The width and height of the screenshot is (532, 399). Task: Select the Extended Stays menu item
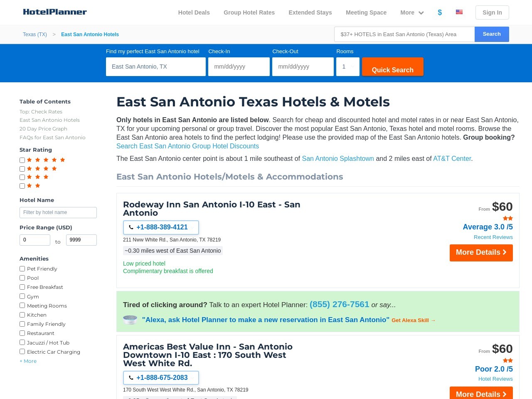tap(310, 12)
